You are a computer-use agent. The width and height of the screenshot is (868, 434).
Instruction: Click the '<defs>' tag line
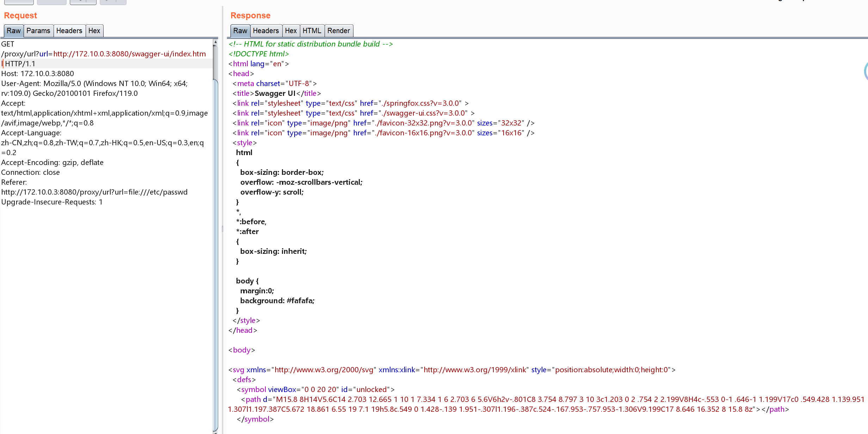[244, 380]
